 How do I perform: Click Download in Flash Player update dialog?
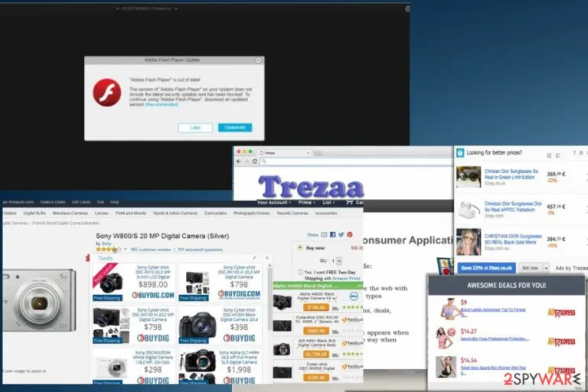(x=235, y=128)
